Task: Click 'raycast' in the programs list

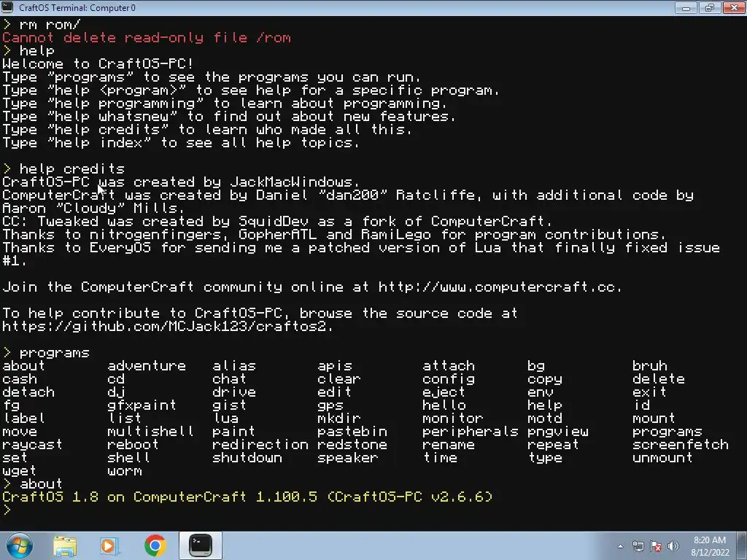Action: click(32, 446)
